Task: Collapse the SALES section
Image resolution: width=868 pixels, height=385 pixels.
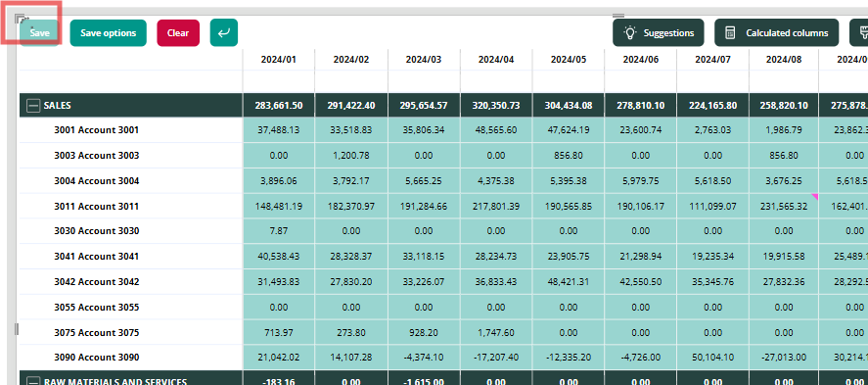Action: pyautogui.click(x=34, y=105)
